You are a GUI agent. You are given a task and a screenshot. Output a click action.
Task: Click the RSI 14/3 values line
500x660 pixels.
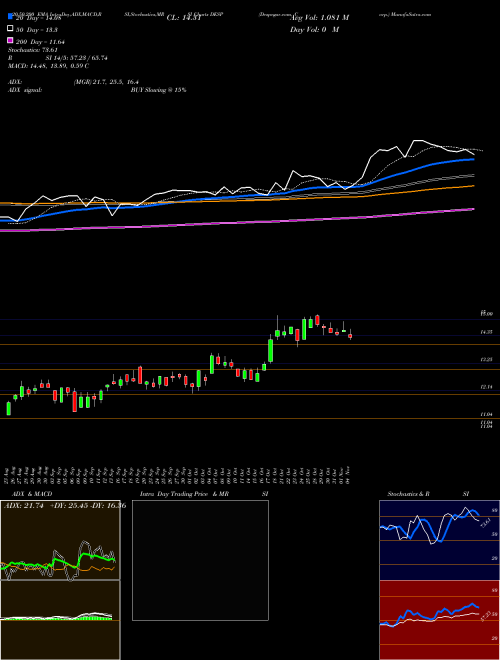click(x=58, y=58)
